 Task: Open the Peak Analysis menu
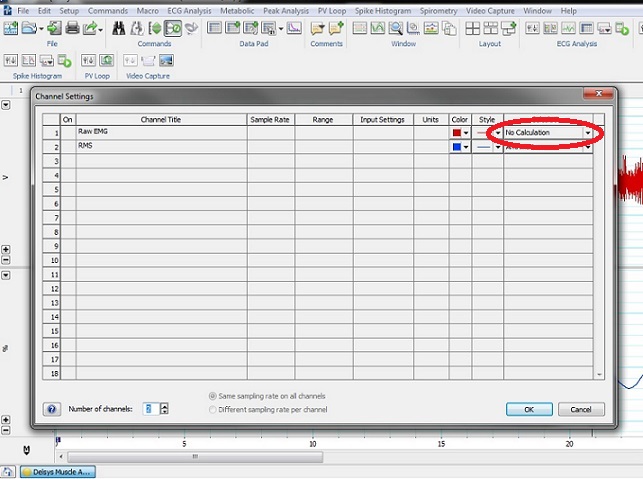click(x=286, y=10)
